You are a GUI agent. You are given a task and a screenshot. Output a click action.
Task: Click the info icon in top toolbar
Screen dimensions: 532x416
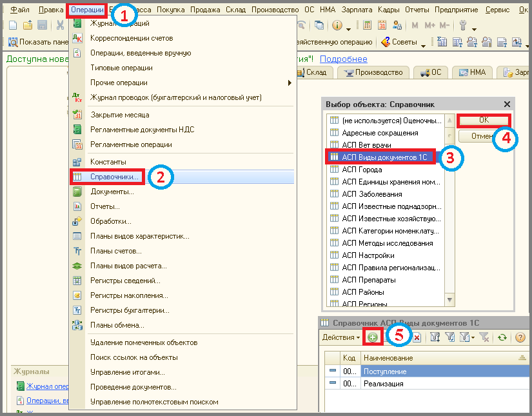click(x=337, y=25)
